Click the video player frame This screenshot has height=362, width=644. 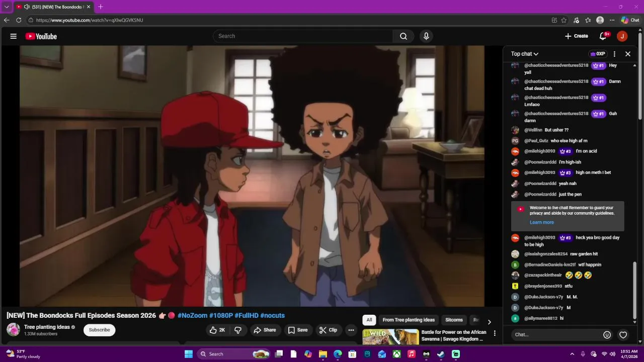pyautogui.click(x=252, y=176)
